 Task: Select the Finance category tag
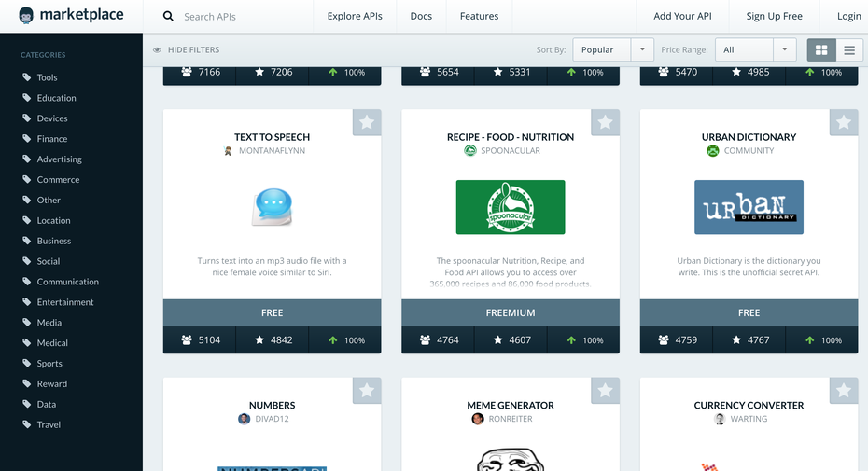click(x=51, y=139)
